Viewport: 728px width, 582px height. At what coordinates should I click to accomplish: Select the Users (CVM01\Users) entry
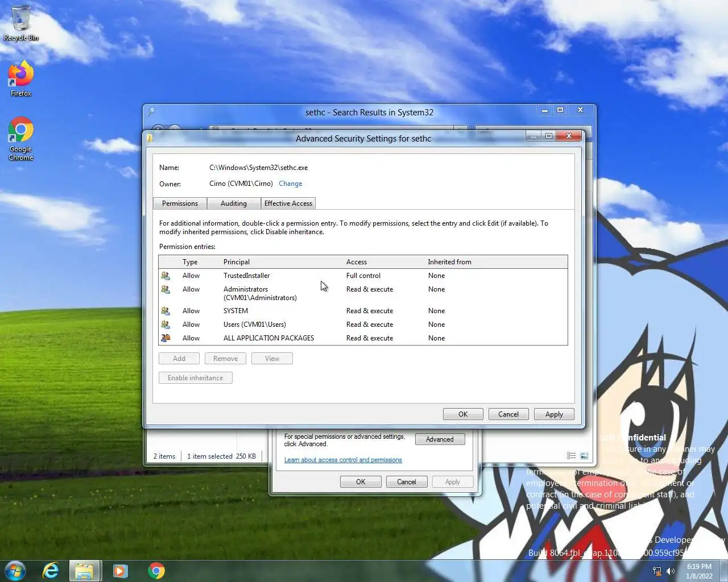tap(363, 325)
